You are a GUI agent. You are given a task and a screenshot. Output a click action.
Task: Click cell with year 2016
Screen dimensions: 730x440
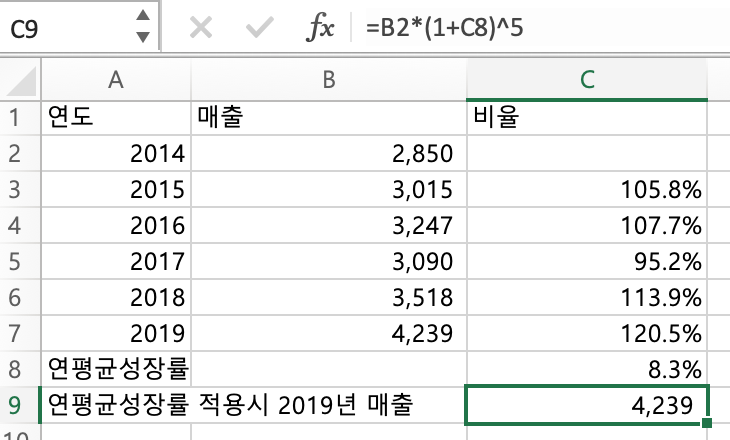pos(116,225)
